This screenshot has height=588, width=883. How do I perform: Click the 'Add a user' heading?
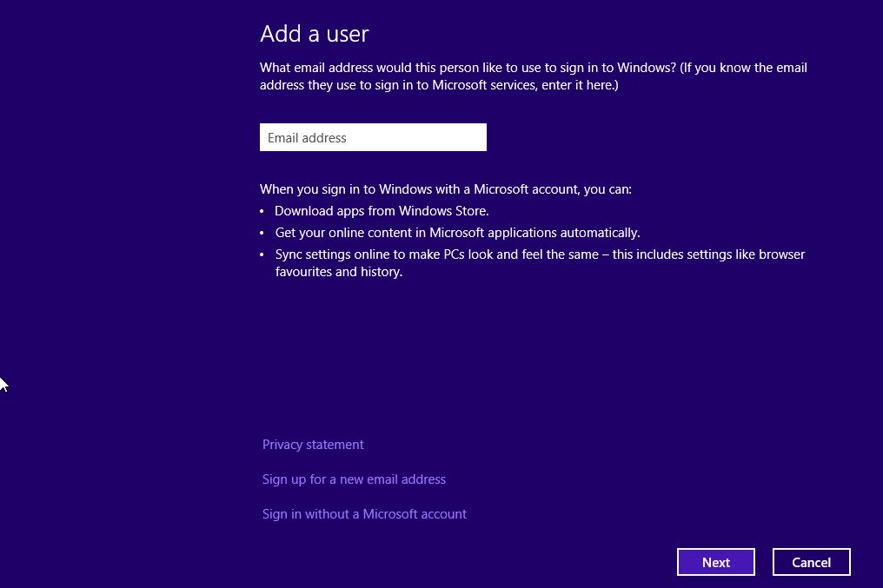[315, 34]
